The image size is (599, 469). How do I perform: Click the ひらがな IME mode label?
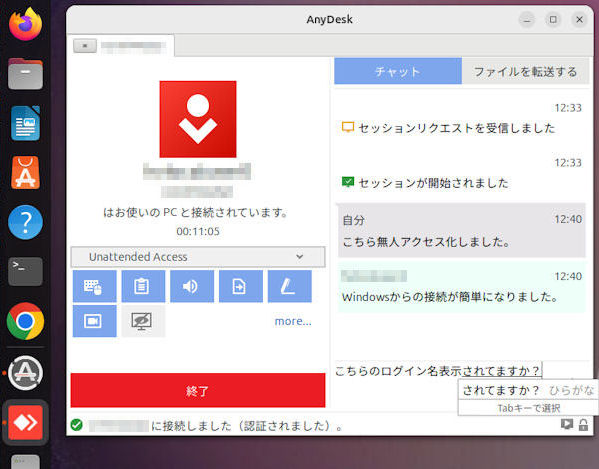coord(571,390)
